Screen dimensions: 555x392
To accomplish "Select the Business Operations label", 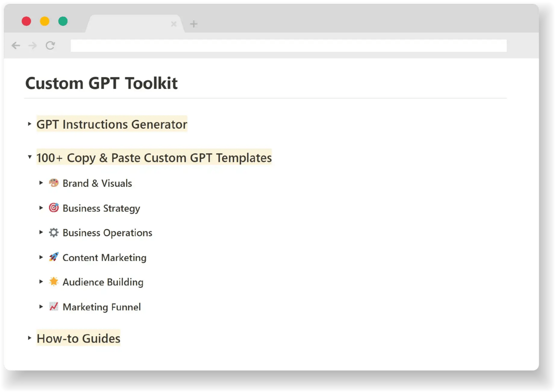I will pyautogui.click(x=107, y=233).
